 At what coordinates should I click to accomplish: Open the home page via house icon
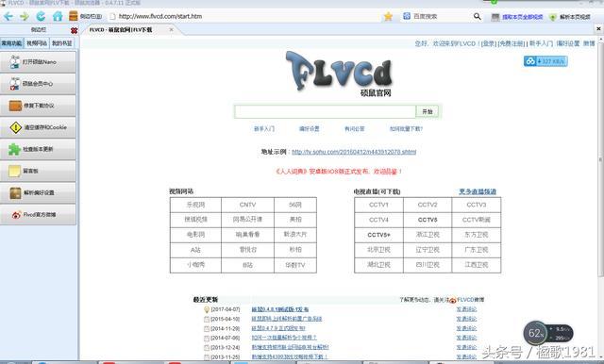(58, 16)
